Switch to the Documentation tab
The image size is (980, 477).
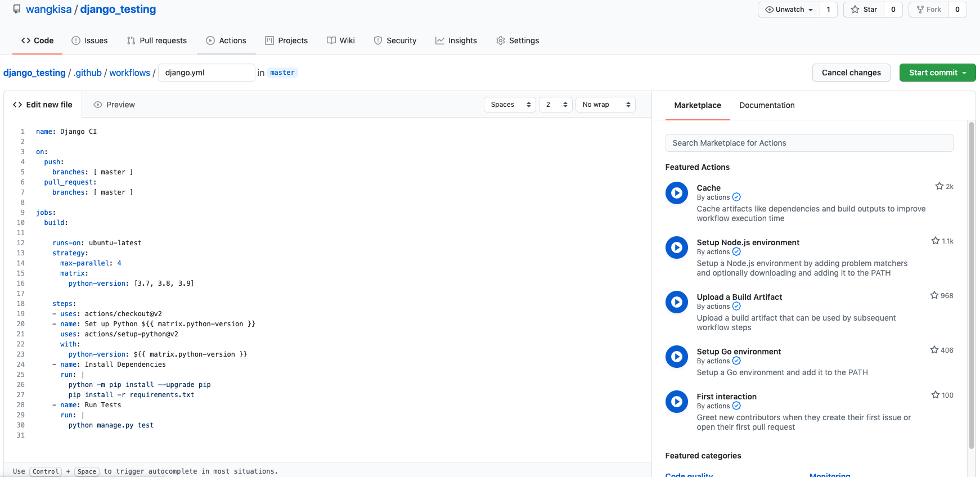(x=767, y=105)
